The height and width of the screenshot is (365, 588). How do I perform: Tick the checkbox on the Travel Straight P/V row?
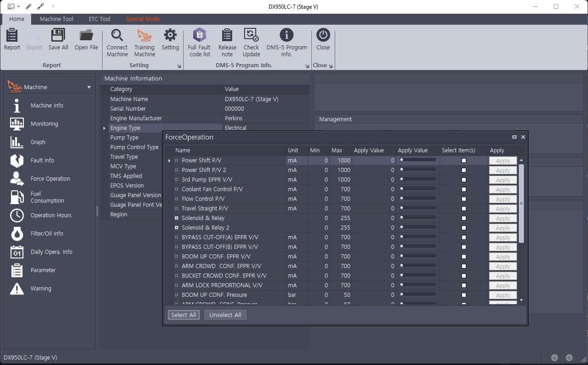coord(464,208)
